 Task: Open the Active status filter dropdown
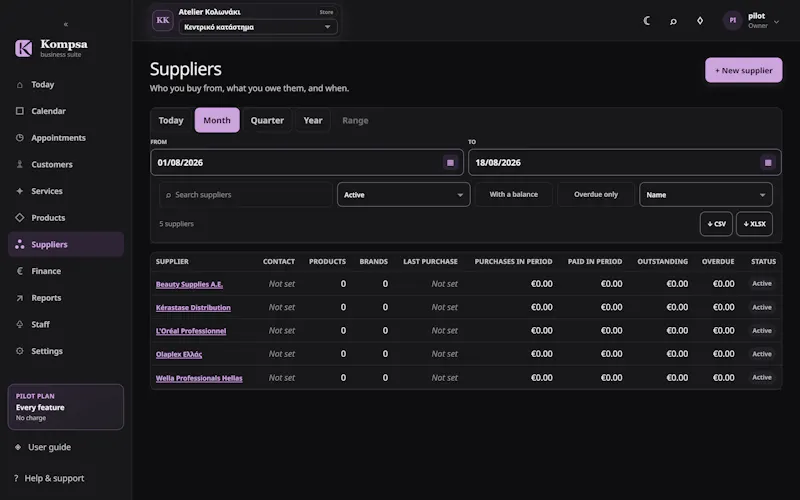[404, 195]
